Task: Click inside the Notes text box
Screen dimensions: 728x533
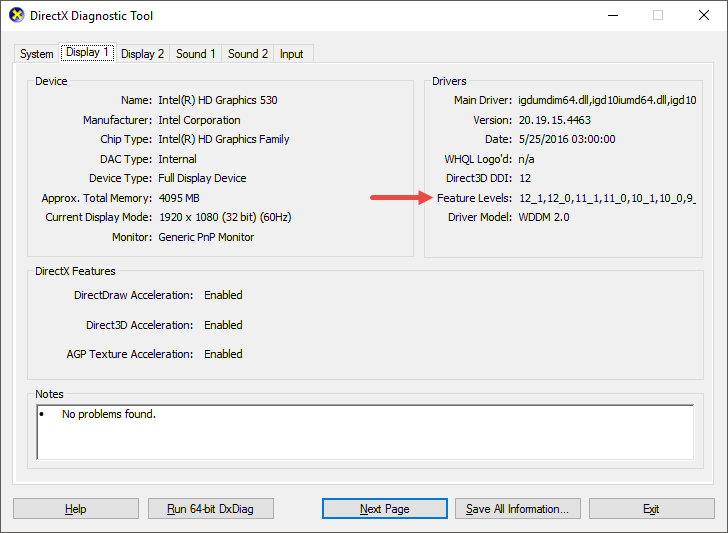Action: coord(365,432)
